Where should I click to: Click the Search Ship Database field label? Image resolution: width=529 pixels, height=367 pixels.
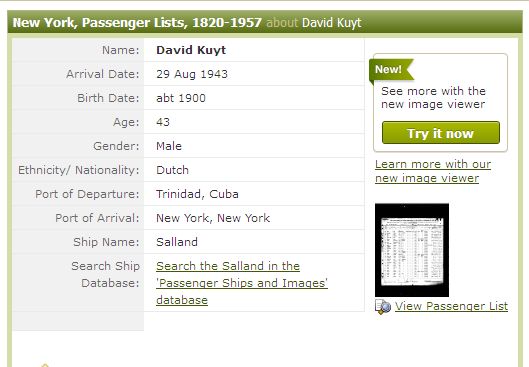pos(105,274)
